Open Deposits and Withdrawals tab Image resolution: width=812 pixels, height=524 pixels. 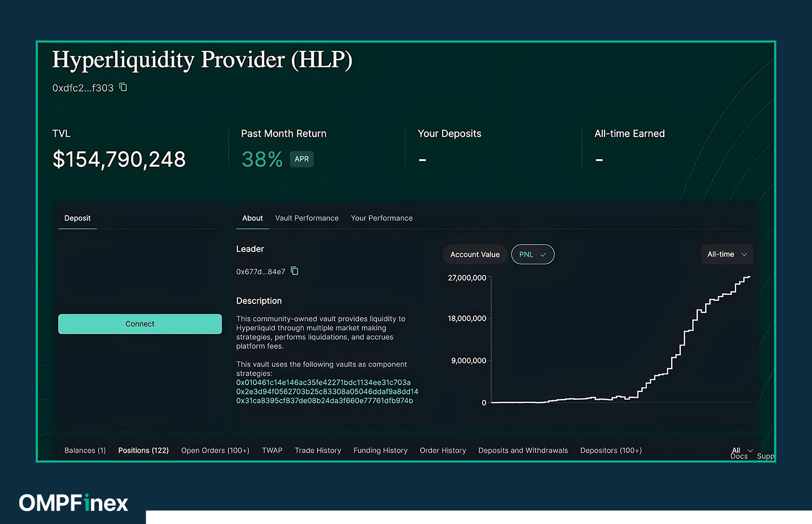(x=523, y=450)
